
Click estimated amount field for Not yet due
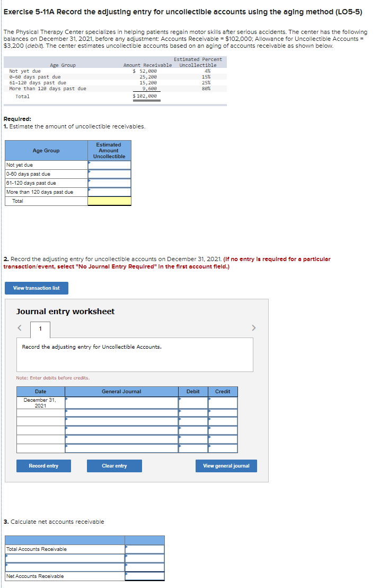click(x=109, y=165)
